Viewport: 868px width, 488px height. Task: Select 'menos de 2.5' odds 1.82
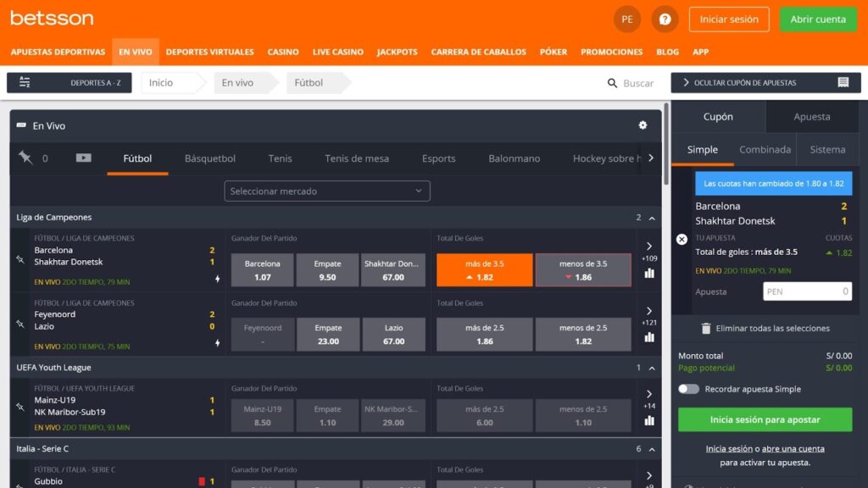583,334
